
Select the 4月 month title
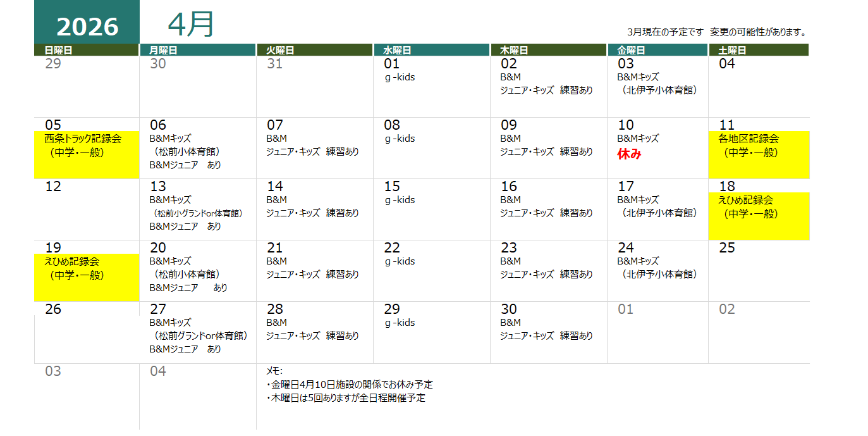point(191,25)
